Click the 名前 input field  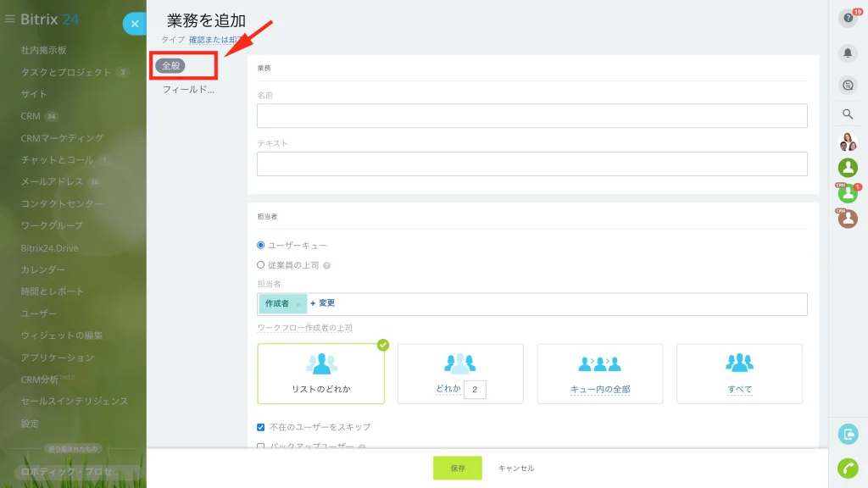pos(532,115)
